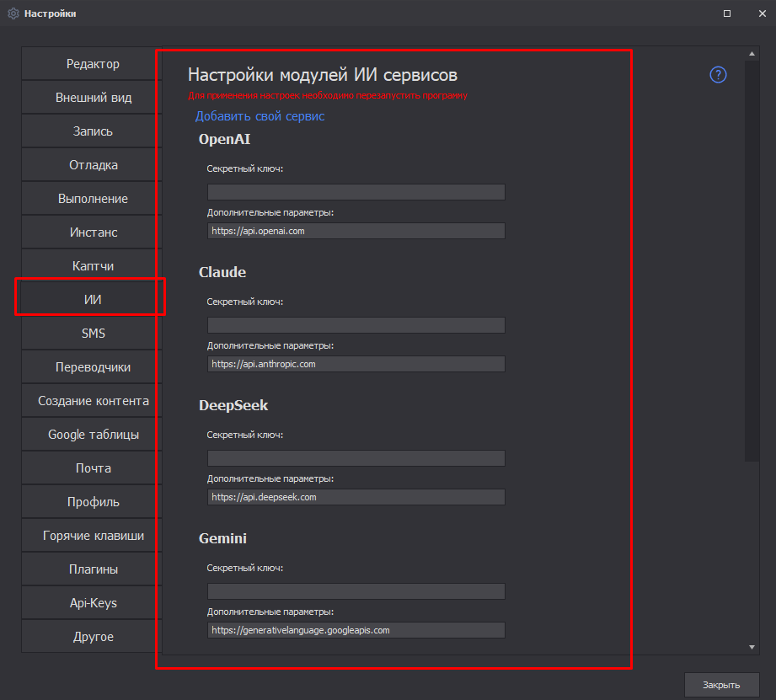
Task: Click the Claude section heading
Action: click(x=222, y=272)
